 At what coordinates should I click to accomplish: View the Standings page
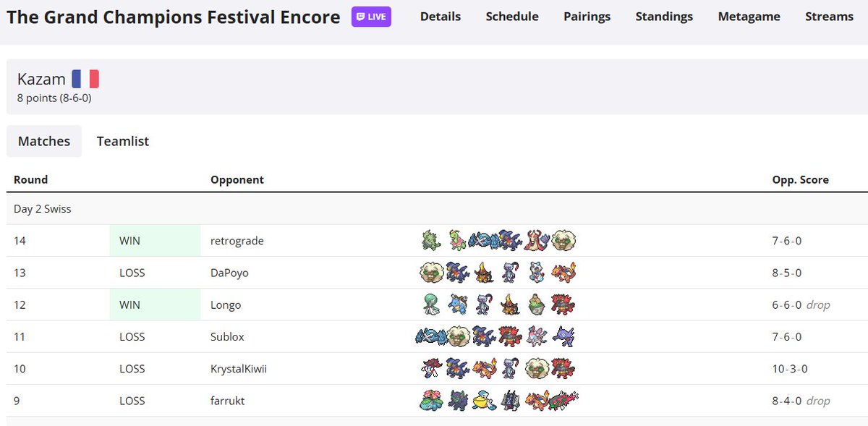pyautogui.click(x=664, y=16)
